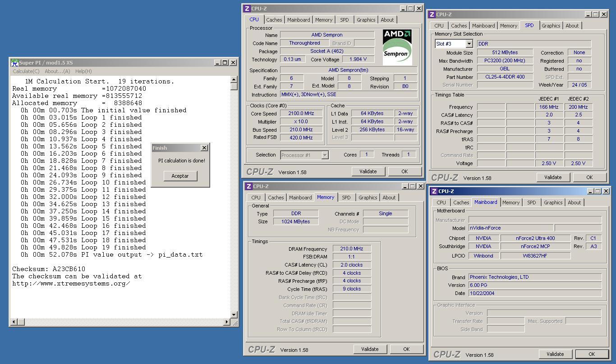Select Graphics tab in the SPD window
Screen dimensions: 616x364
[551, 26]
